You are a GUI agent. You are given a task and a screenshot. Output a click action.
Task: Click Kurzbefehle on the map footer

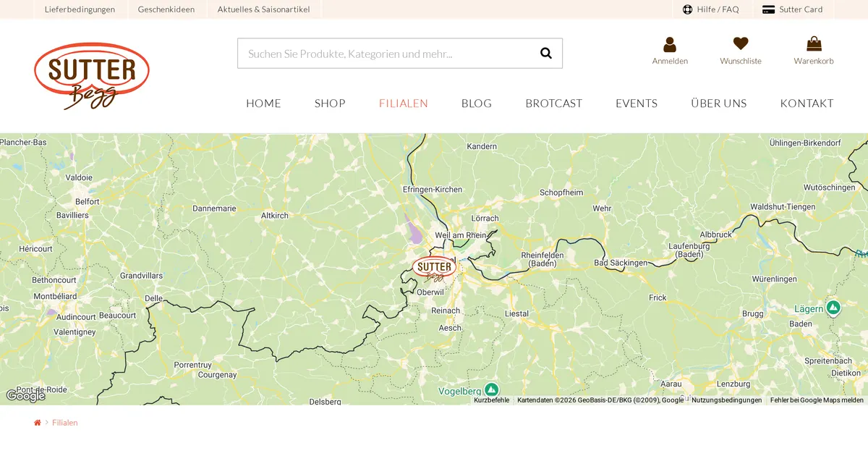click(492, 400)
